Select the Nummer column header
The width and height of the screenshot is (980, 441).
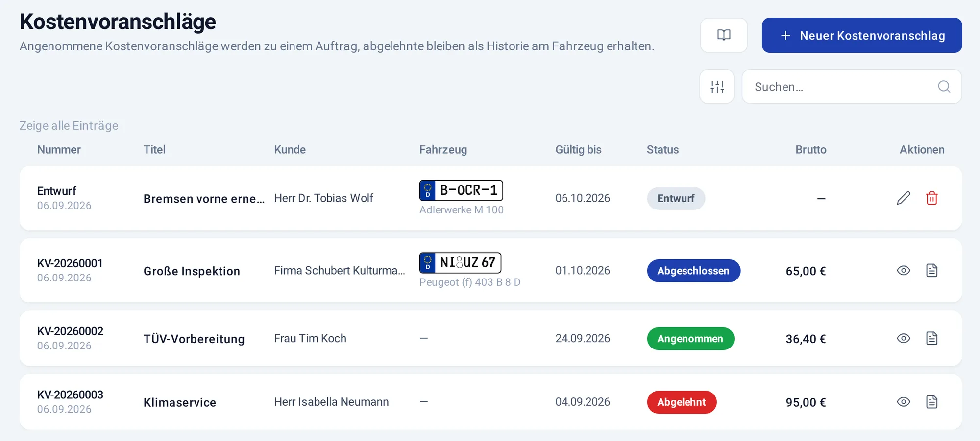tap(59, 150)
